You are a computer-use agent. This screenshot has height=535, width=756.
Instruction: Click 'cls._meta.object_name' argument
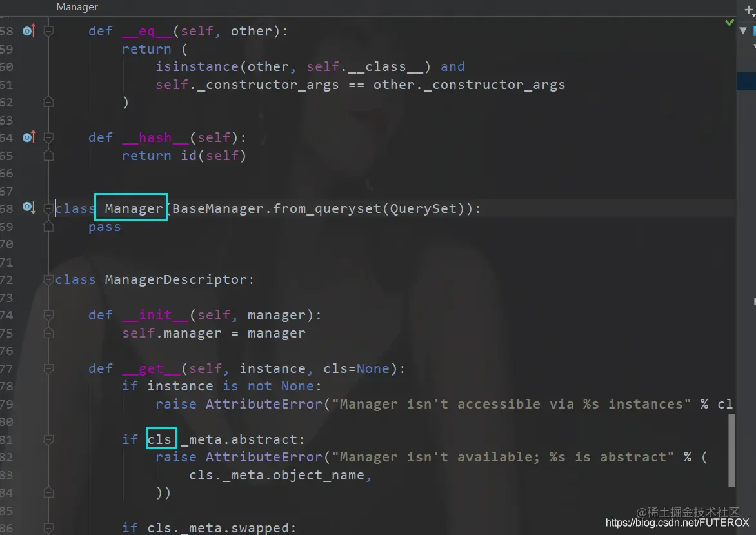(x=276, y=475)
